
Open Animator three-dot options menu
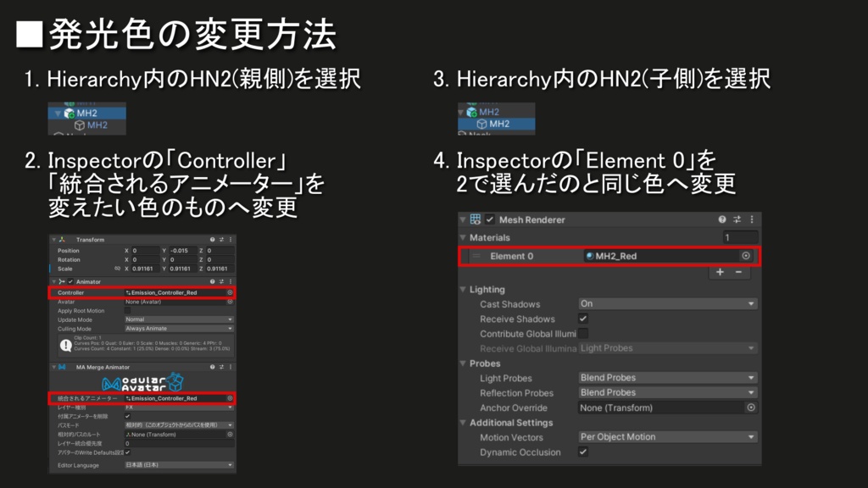(231, 281)
